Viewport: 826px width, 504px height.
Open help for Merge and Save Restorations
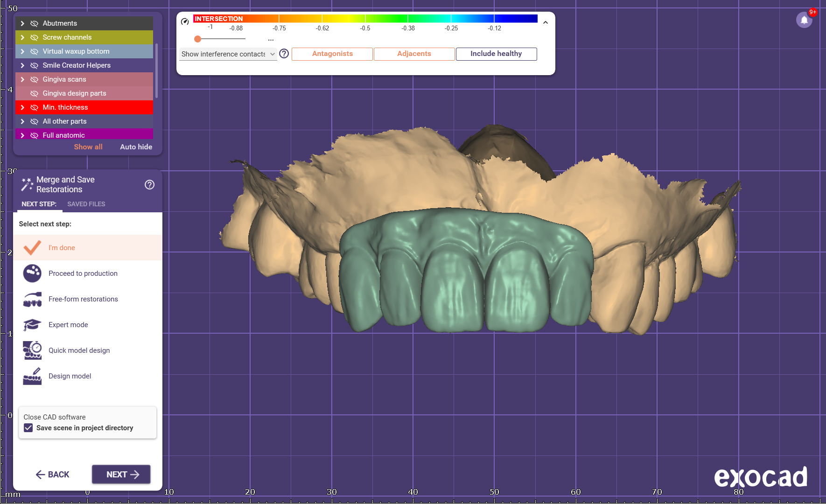click(x=149, y=185)
